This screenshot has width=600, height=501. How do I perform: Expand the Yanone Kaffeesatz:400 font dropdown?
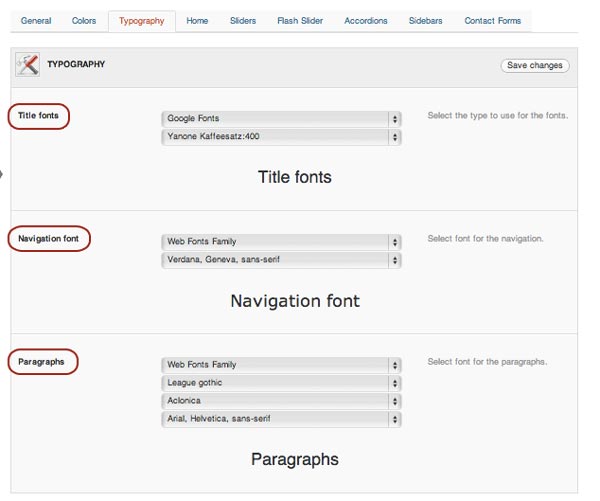pos(281,137)
